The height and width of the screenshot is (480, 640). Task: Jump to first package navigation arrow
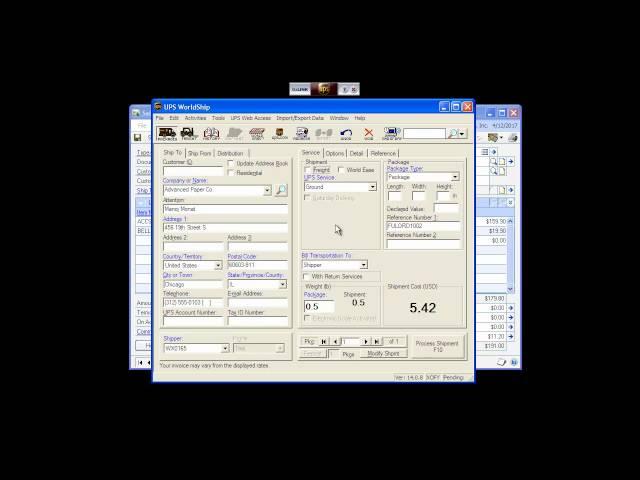324,342
